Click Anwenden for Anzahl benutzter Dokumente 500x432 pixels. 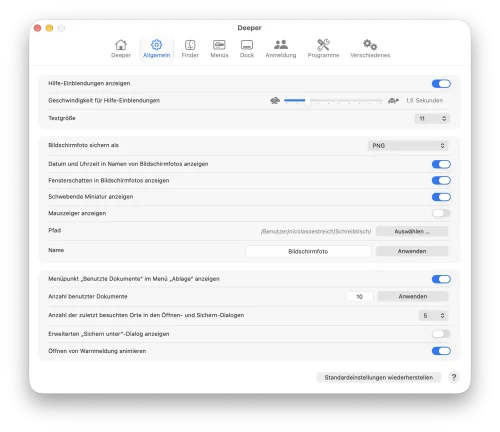[413, 296]
